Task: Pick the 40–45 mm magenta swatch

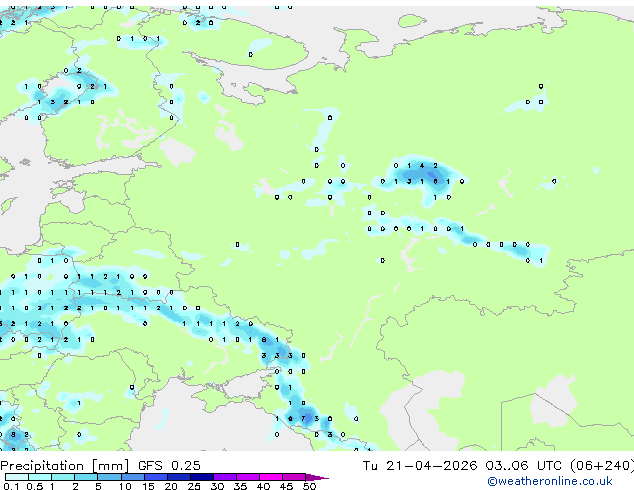Action: click(x=271, y=477)
